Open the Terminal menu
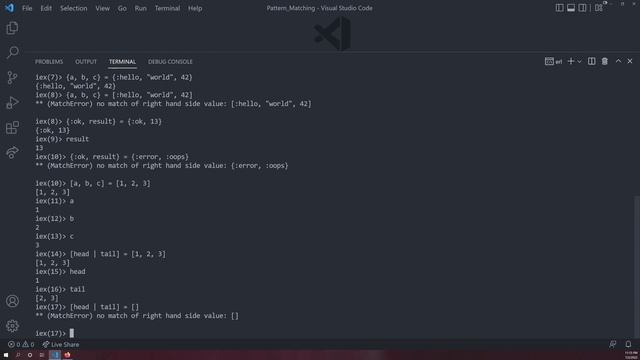The width and height of the screenshot is (640, 360). pyautogui.click(x=167, y=8)
